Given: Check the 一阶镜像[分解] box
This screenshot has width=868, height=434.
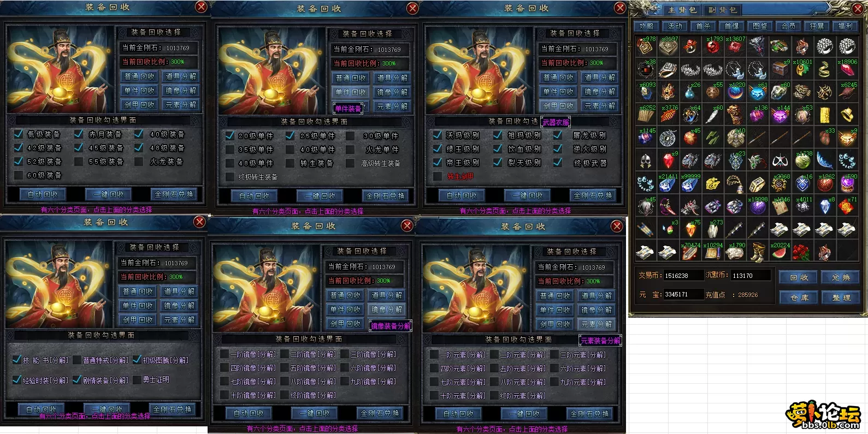Looking at the screenshot, I should pos(225,354).
